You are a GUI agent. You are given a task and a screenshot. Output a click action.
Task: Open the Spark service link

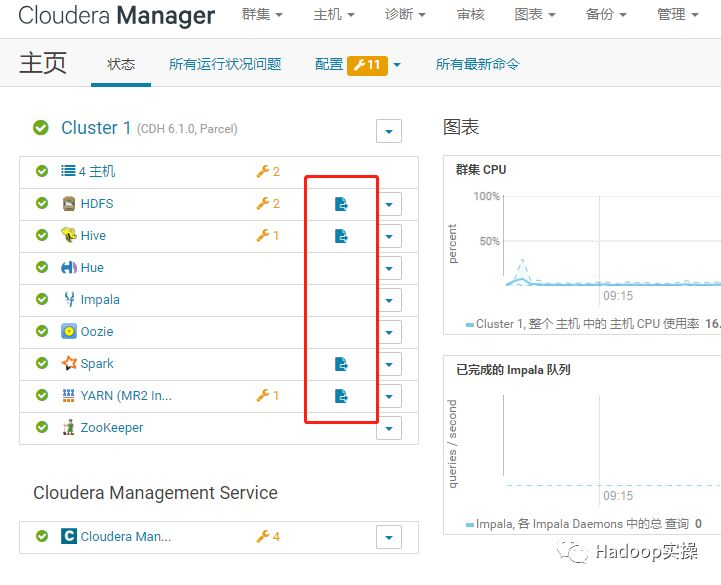coord(97,363)
